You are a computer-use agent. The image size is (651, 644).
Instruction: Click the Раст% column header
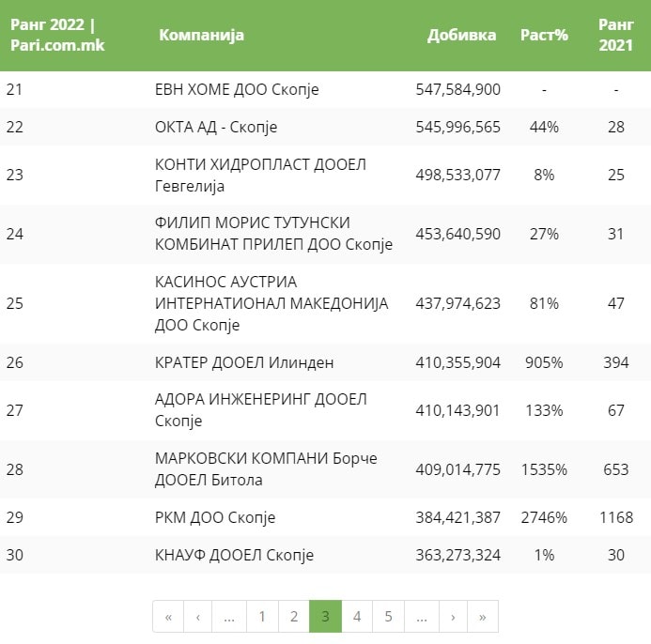(544, 36)
